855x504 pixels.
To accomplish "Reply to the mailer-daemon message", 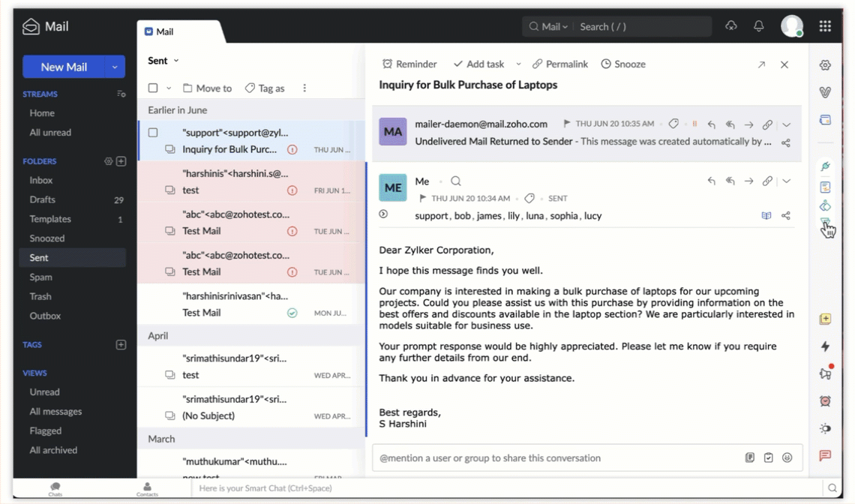I will [711, 124].
